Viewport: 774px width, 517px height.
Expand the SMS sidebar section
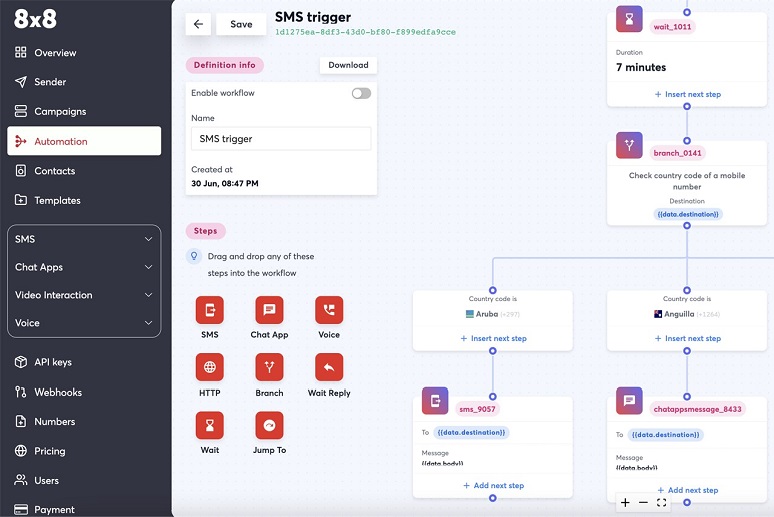[x=84, y=239]
